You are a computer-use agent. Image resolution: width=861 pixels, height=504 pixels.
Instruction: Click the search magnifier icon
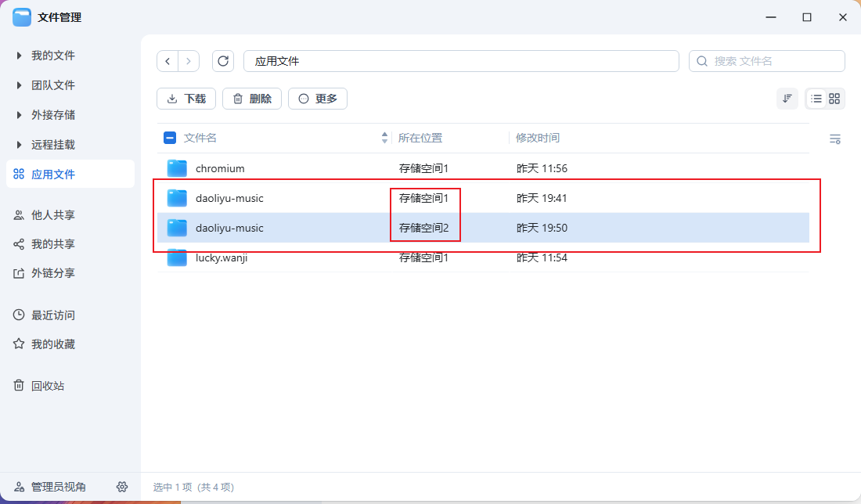(x=702, y=61)
